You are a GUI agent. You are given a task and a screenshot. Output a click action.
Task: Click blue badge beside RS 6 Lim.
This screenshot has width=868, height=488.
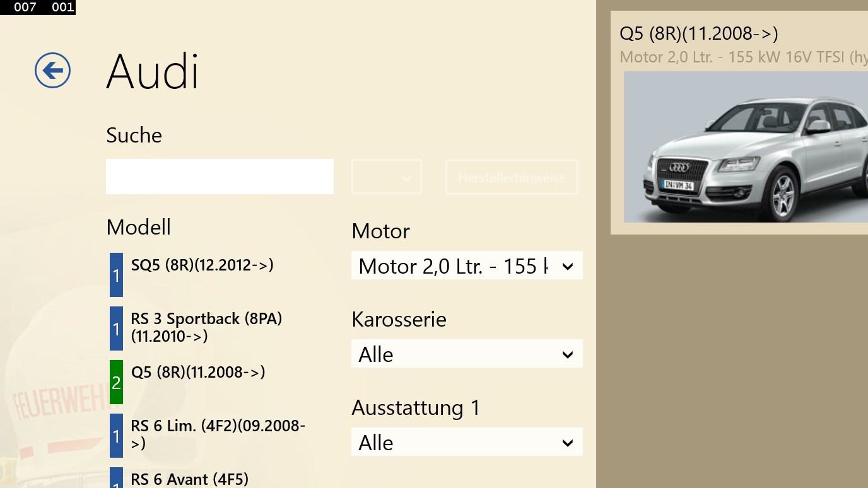coord(116,436)
